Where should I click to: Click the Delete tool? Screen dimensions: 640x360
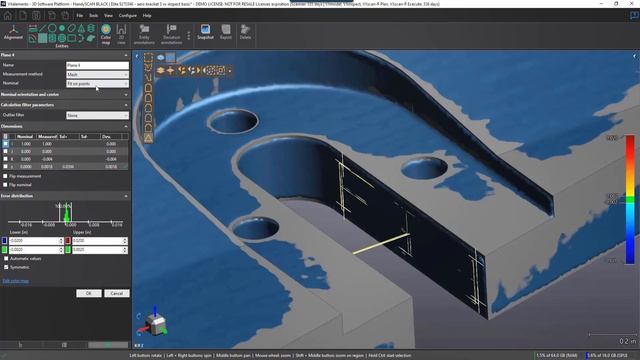tap(245, 32)
